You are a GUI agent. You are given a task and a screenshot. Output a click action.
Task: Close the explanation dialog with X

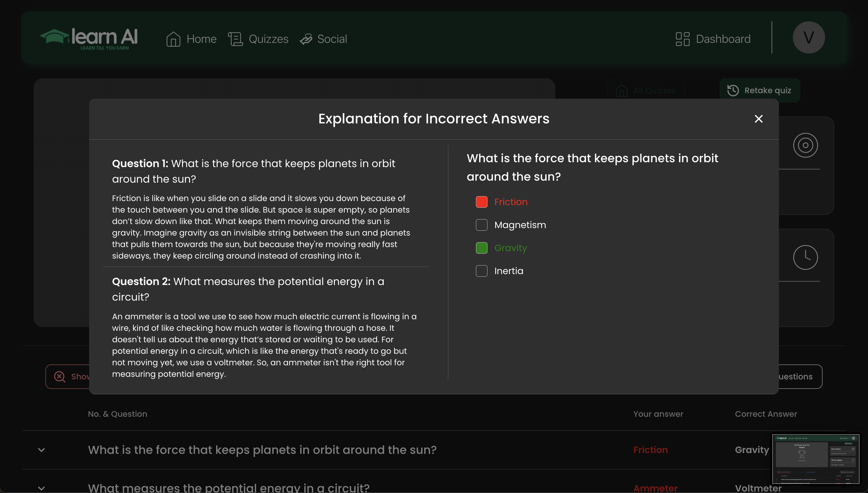click(758, 119)
